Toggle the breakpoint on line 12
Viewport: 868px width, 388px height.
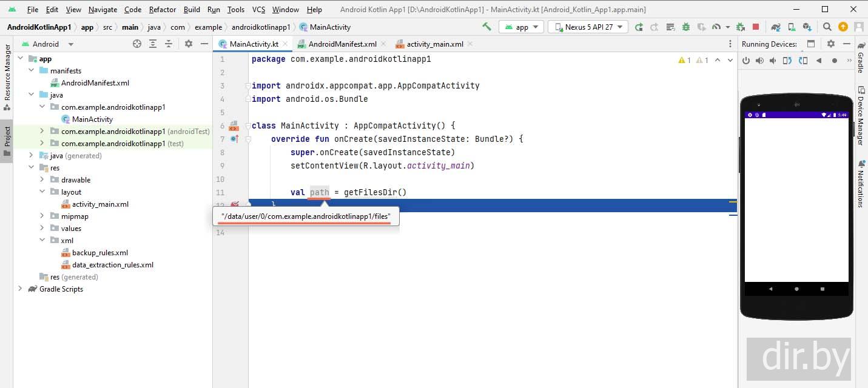[235, 205]
